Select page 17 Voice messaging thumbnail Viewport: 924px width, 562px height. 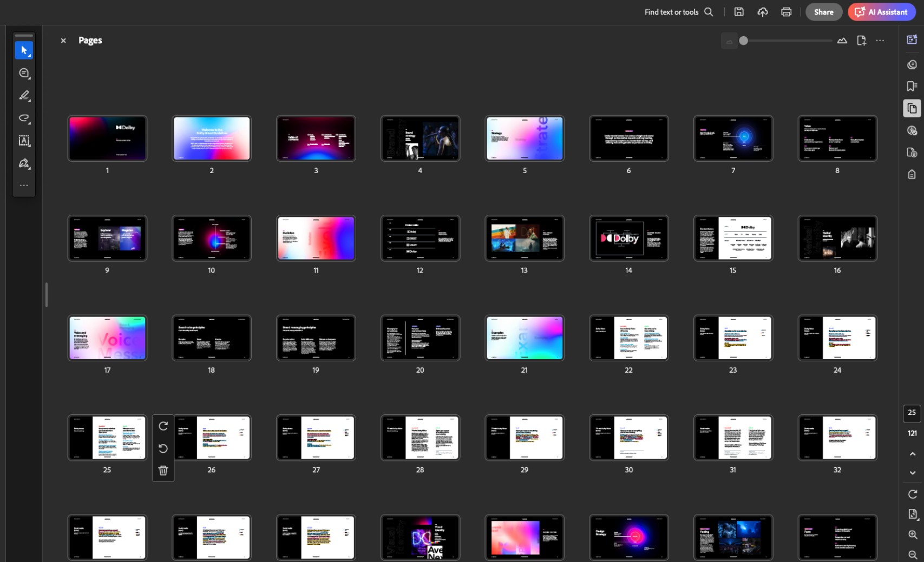tap(107, 338)
